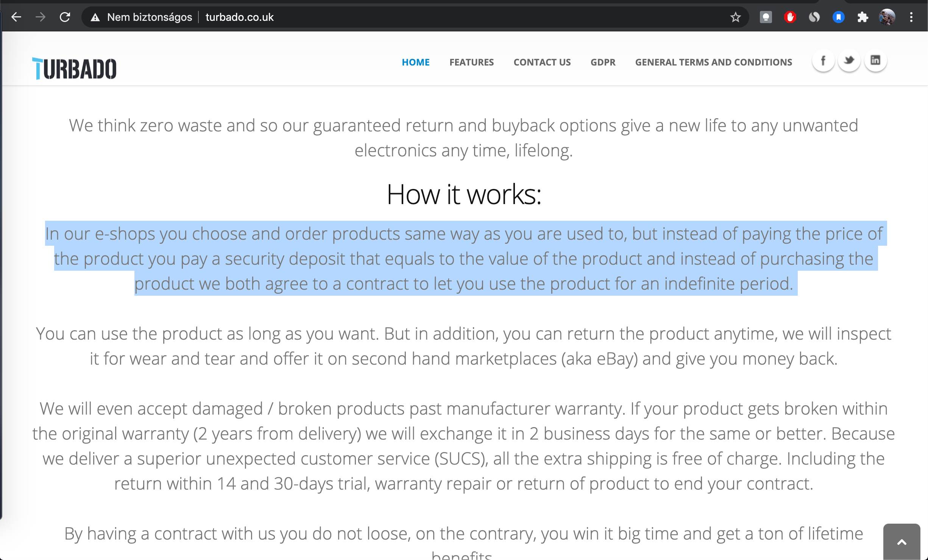928x560 pixels.
Task: Open the LinkedIn social link
Action: pyautogui.click(x=875, y=61)
